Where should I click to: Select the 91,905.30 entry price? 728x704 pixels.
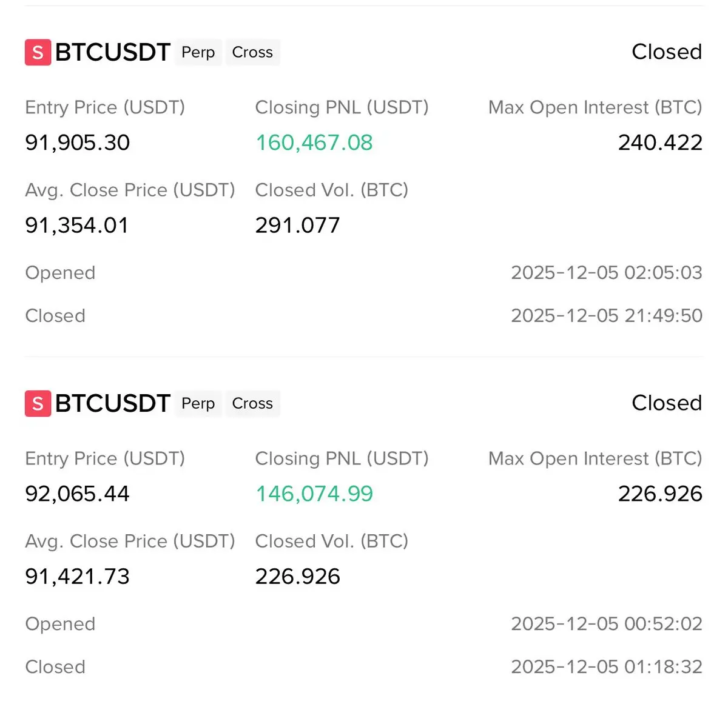pos(78,143)
